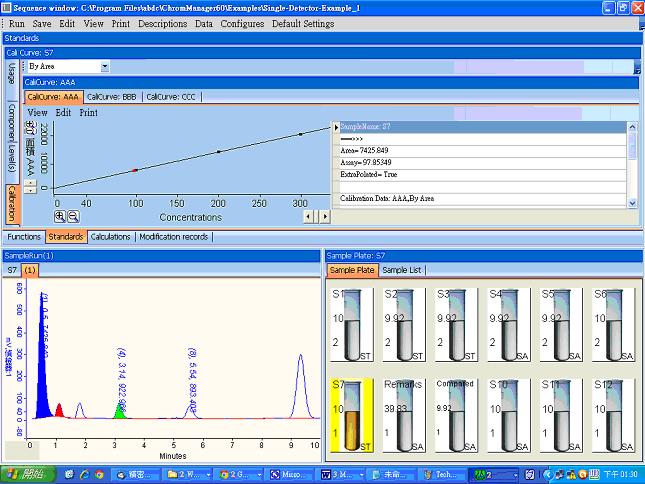Switch to the Modification records tab
Image resolution: width=645 pixels, height=484 pixels.
click(x=174, y=237)
